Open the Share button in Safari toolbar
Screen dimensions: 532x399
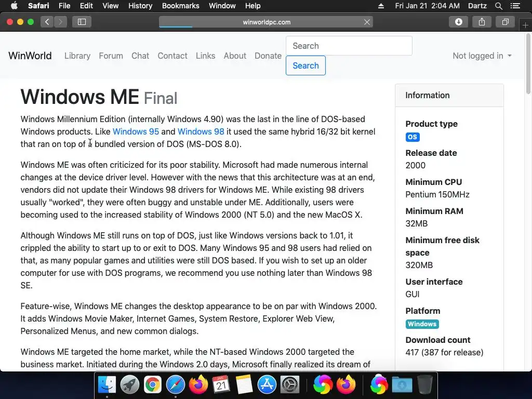(x=482, y=22)
